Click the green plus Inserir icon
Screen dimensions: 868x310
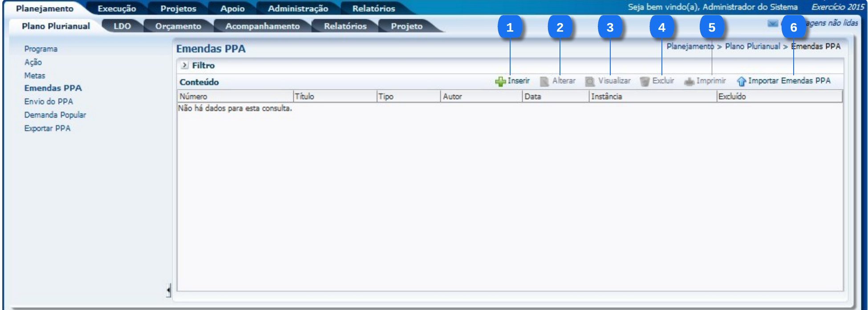pyautogui.click(x=500, y=82)
